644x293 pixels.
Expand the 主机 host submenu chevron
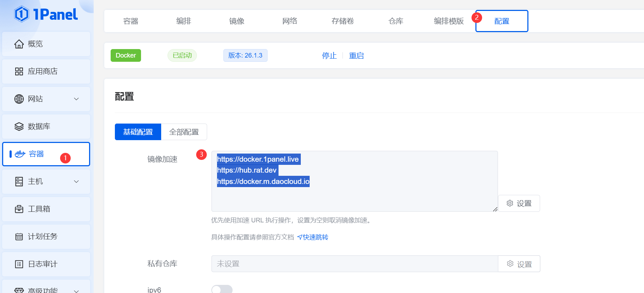[76, 181]
